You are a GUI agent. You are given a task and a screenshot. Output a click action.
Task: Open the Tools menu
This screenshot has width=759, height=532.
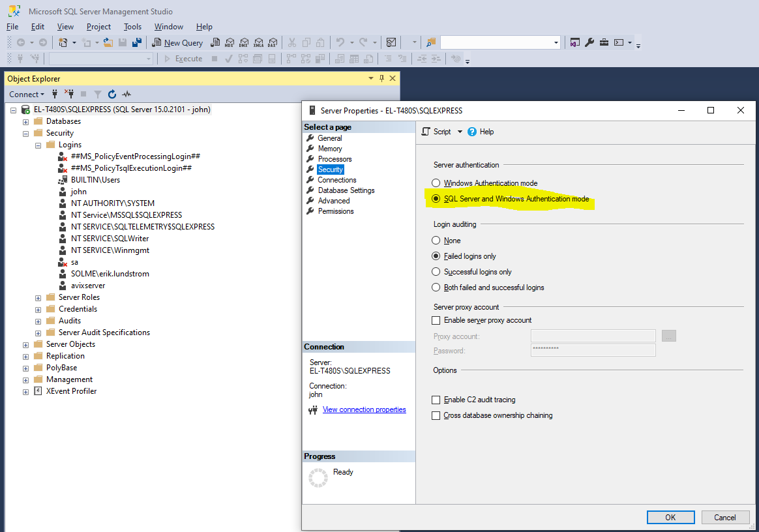[132, 27]
